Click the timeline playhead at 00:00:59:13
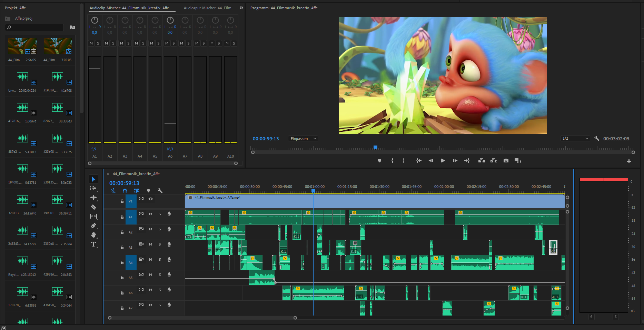 (x=313, y=191)
